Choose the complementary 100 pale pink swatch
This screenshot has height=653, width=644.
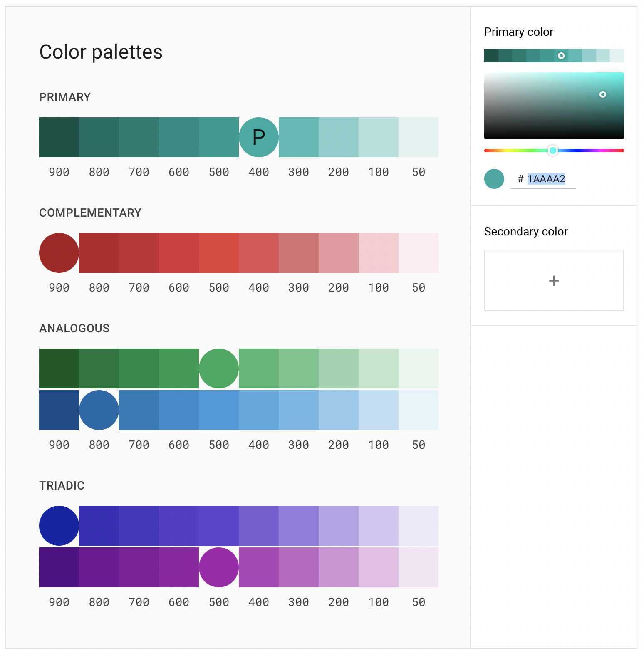[379, 253]
